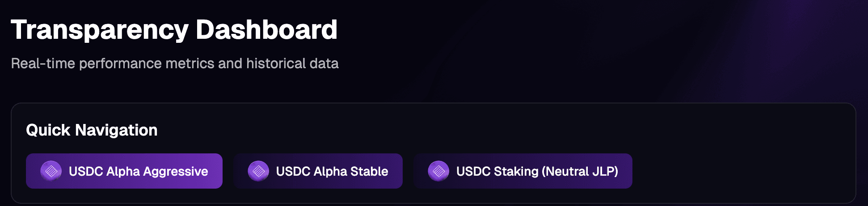
Task: Click the word "Transparency" in the header
Action: (100, 30)
